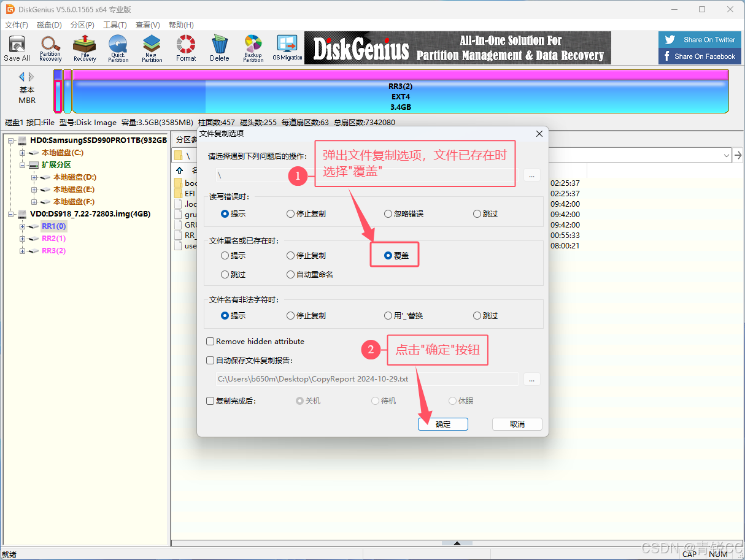Image resolution: width=745 pixels, height=560 pixels.
Task: Click the go arrow beside the path box
Action: (738, 155)
